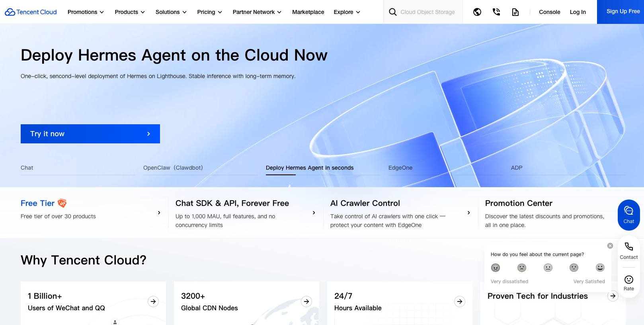Click arrow on 1 Billion+ users card
This screenshot has height=325, width=644.
(x=153, y=302)
